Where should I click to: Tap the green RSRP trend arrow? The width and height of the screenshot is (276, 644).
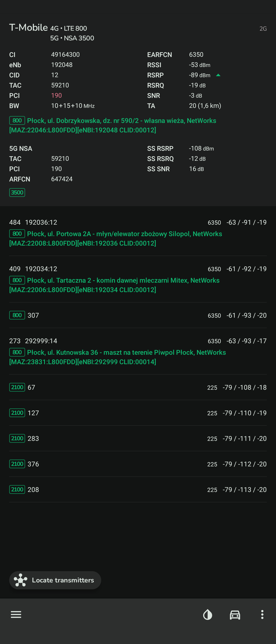(218, 75)
